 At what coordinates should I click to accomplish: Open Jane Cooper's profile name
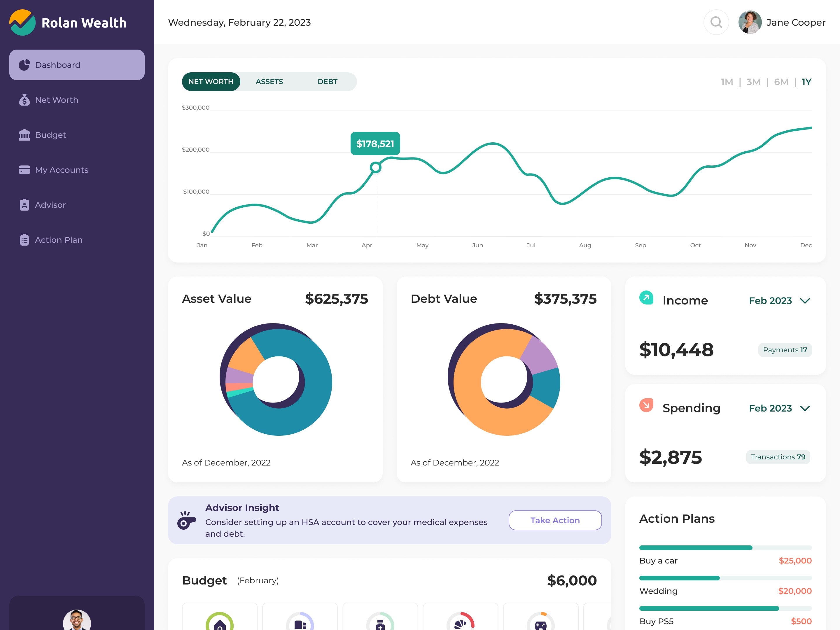[796, 22]
